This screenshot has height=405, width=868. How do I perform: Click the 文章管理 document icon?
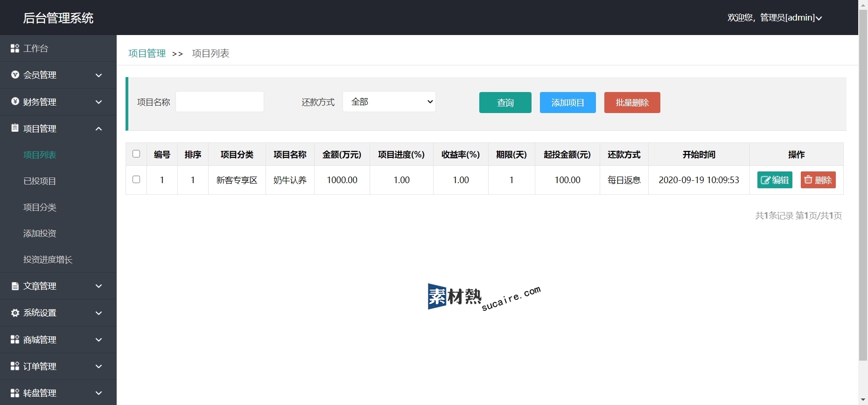15,286
